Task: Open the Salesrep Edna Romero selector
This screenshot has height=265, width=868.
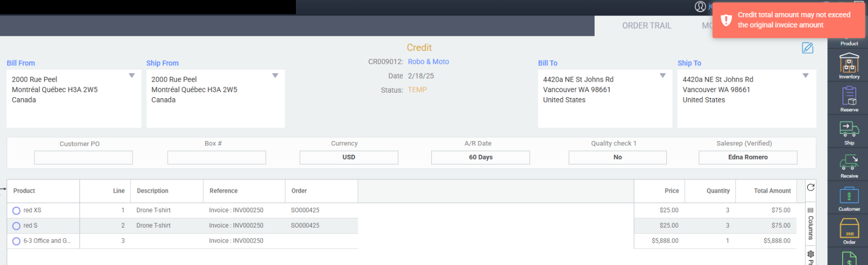Action: click(748, 157)
